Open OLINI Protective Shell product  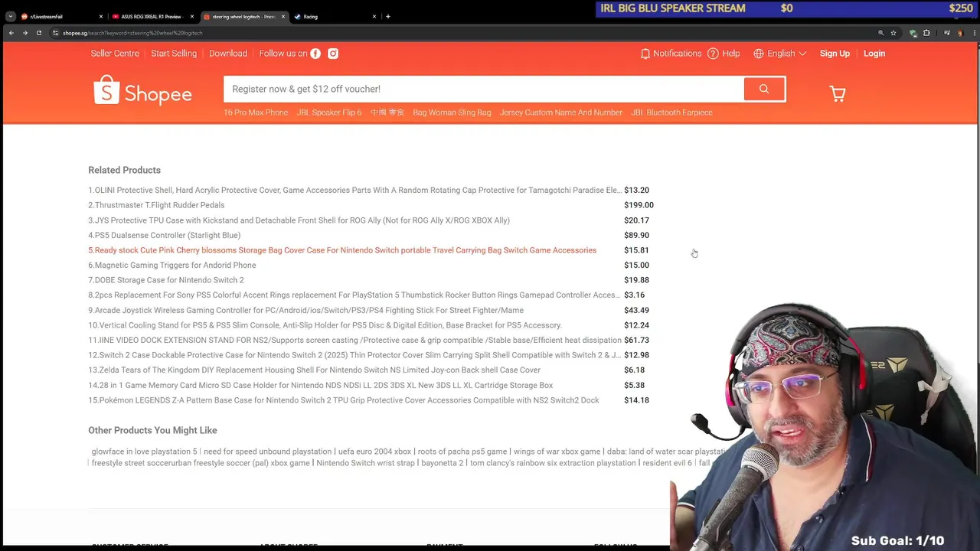(x=354, y=190)
